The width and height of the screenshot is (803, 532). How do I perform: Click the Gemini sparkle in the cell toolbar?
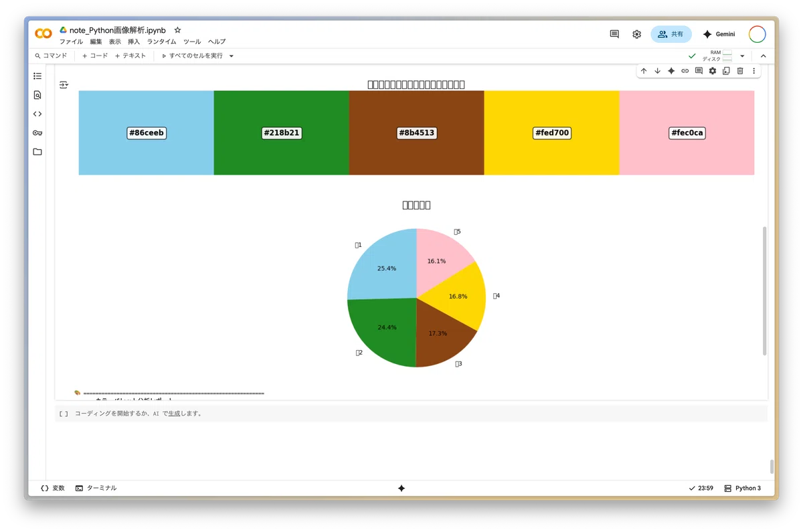(671, 71)
